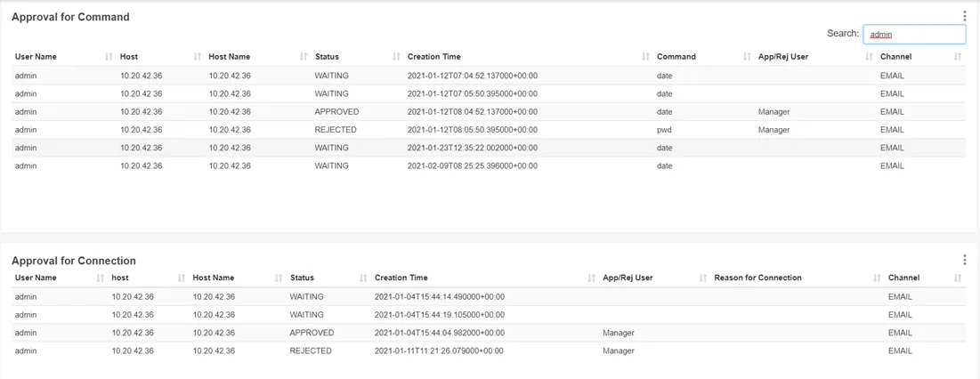
Task: Open Approval for Connection panel kebab menu
Action: click(964, 260)
